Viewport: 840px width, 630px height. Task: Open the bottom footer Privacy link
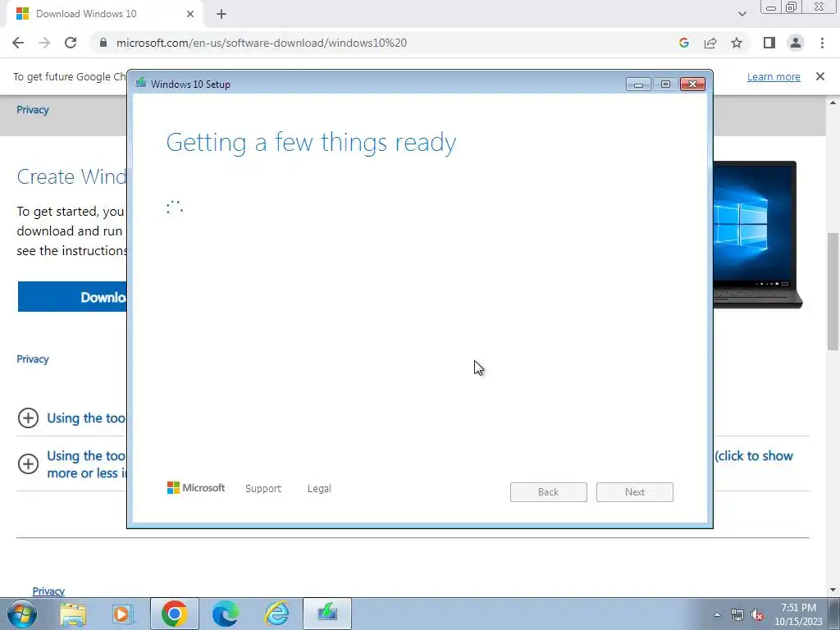pos(48,591)
